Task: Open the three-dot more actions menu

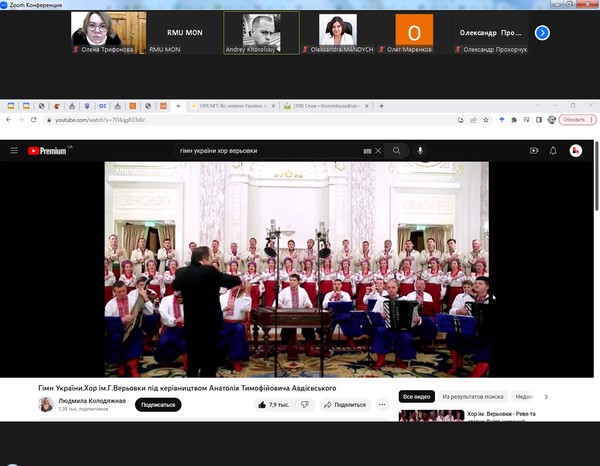Action: [382, 405]
